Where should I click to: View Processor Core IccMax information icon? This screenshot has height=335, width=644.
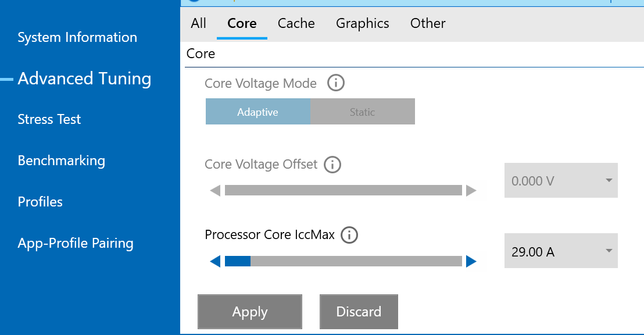pyautogui.click(x=349, y=235)
